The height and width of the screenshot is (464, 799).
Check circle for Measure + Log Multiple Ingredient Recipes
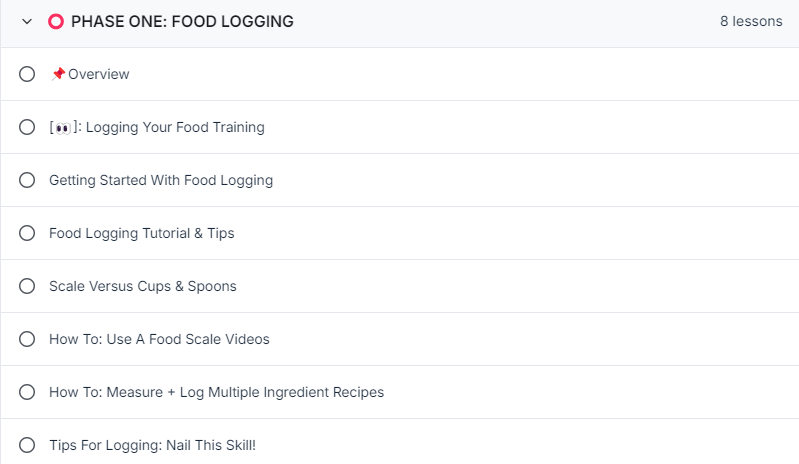(27, 392)
